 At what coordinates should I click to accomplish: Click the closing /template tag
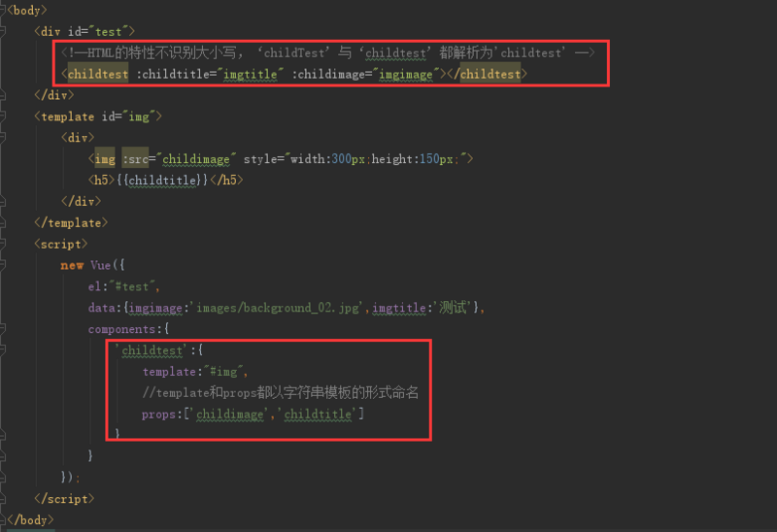pos(71,223)
